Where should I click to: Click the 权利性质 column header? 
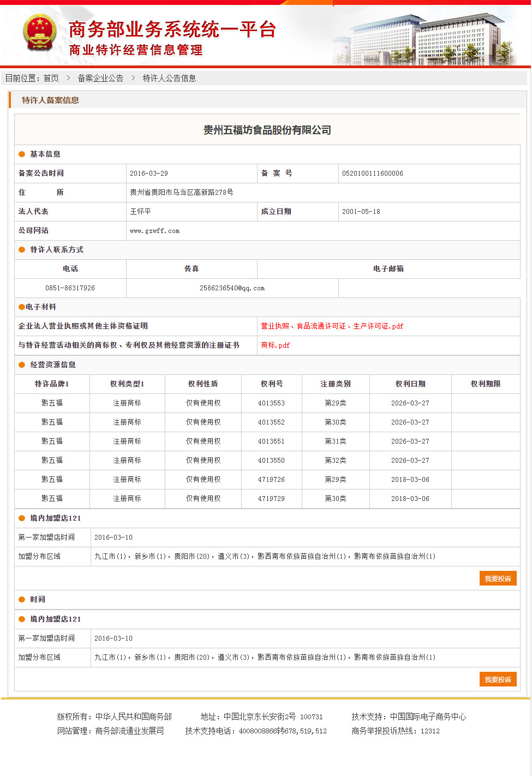(x=204, y=384)
